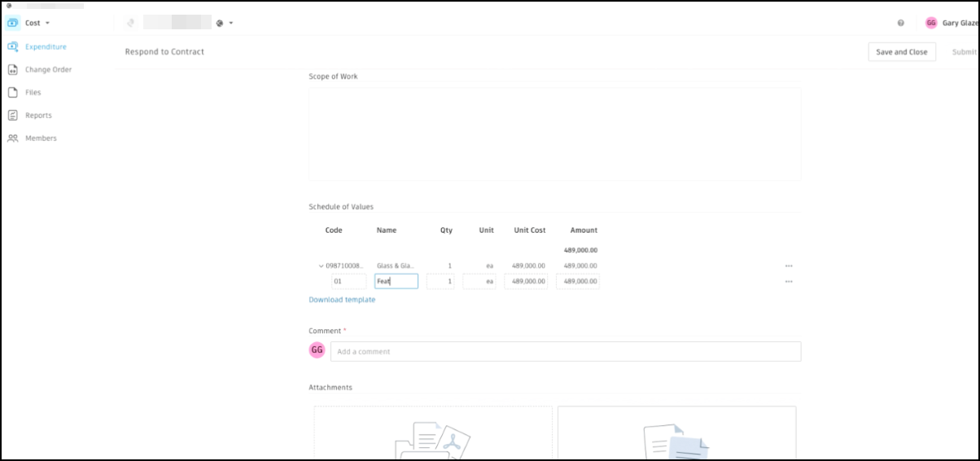Click inside the Scope of Work box
The width and height of the screenshot is (980, 461).
pyautogui.click(x=554, y=134)
